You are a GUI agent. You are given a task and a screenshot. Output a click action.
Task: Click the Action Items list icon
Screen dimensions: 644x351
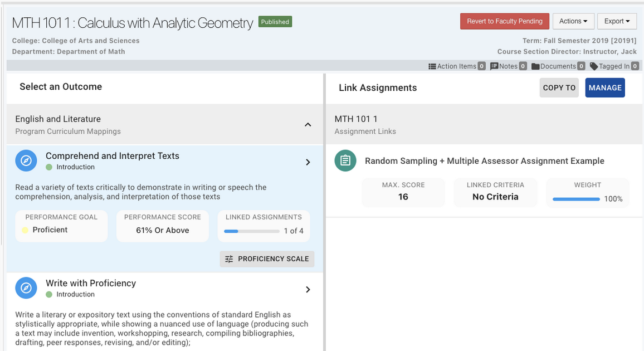coord(432,66)
